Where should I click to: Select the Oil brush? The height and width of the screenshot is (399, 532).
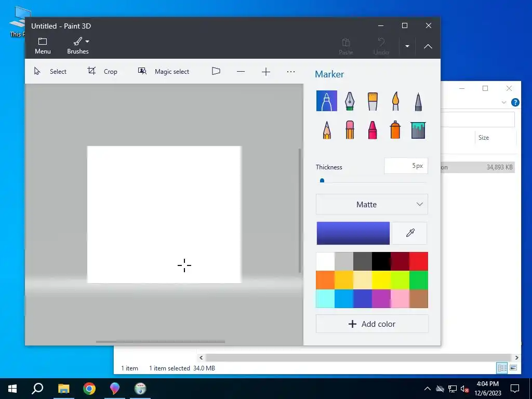372,101
